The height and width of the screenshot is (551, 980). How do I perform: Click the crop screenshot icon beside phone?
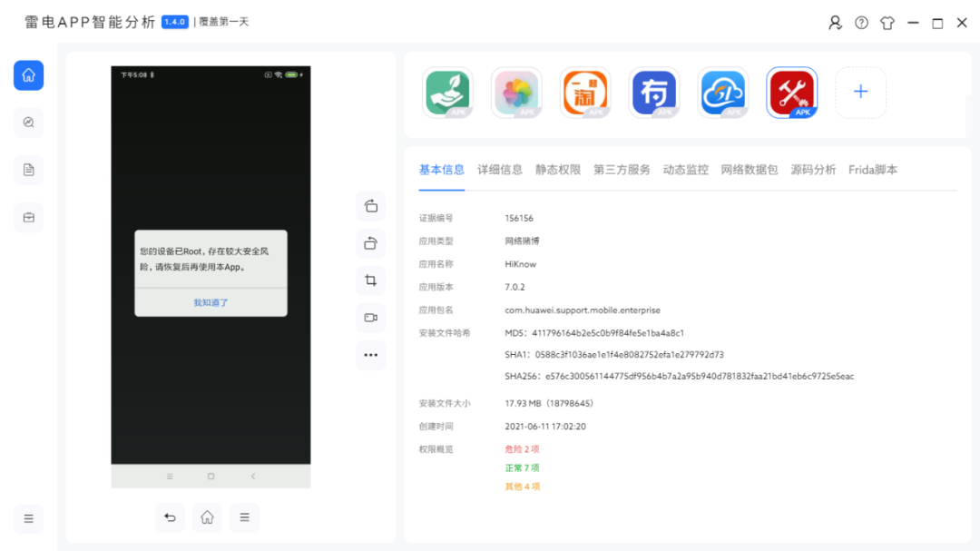(370, 280)
